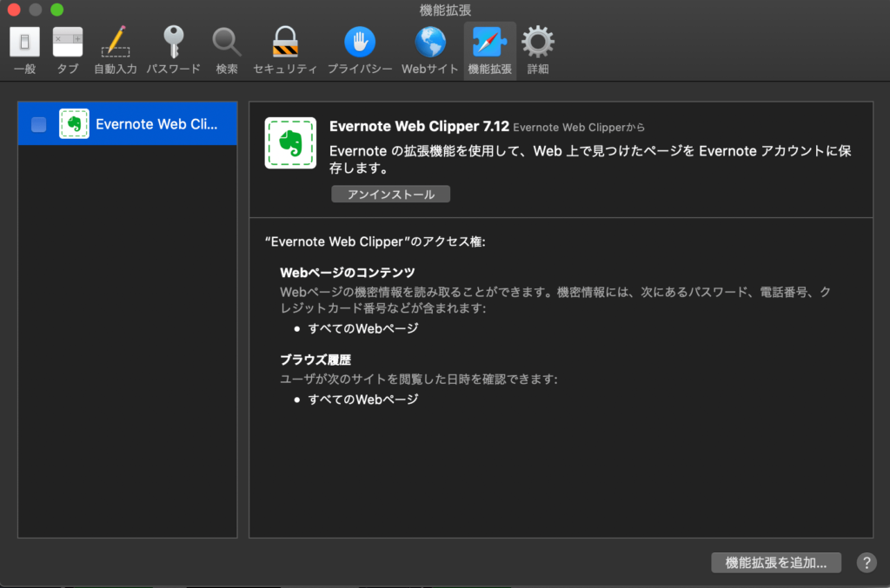This screenshot has width=890, height=588.
Task: Click the 機能拡張を追加... button
Action: tap(776, 563)
